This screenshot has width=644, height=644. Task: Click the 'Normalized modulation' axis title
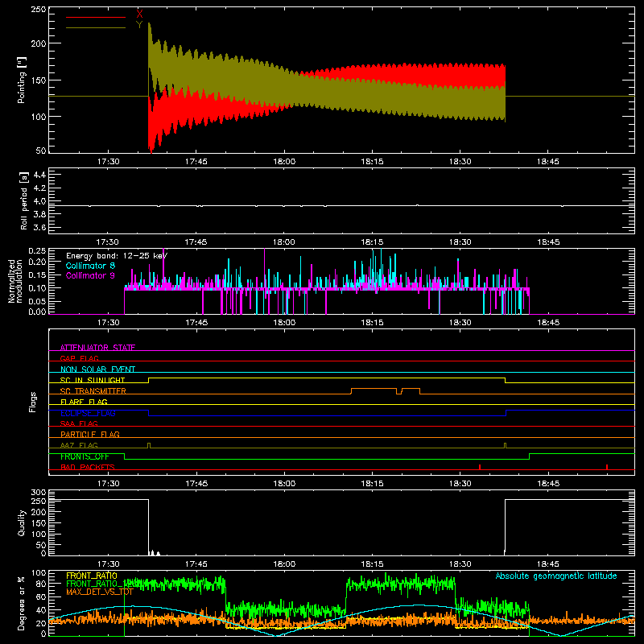pos(15,281)
